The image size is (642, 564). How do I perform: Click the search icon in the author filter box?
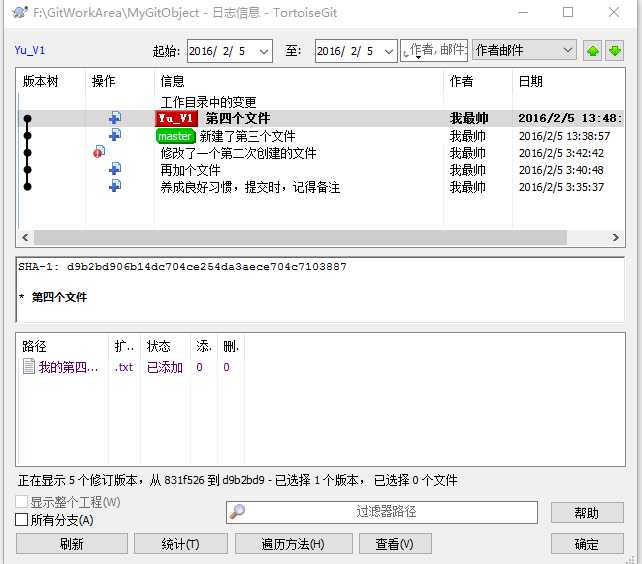(407, 52)
